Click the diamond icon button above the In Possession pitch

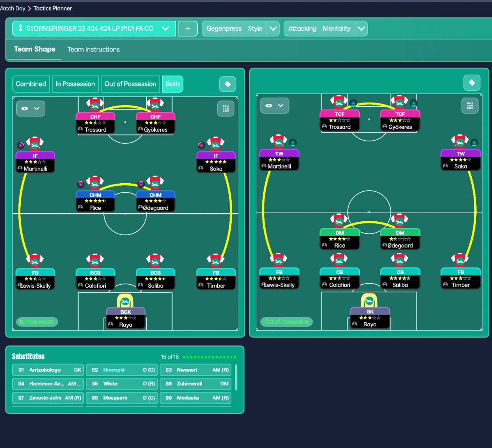click(x=228, y=84)
